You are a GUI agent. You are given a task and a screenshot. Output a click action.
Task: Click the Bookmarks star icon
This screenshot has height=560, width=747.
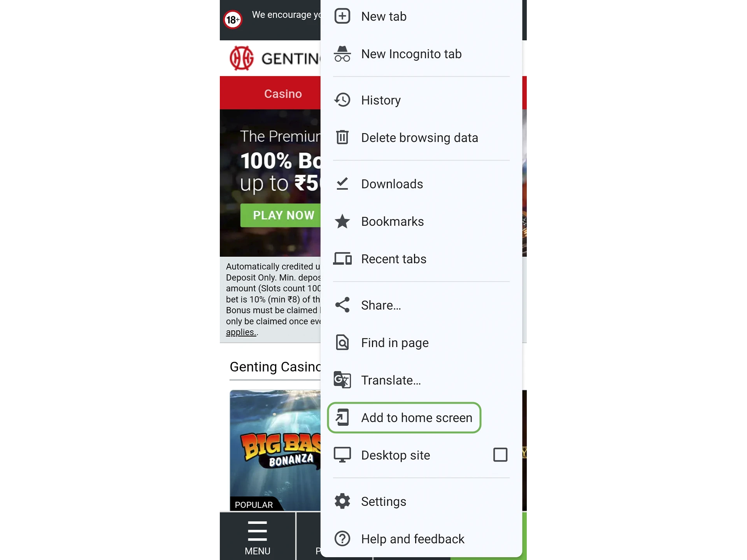click(x=342, y=221)
